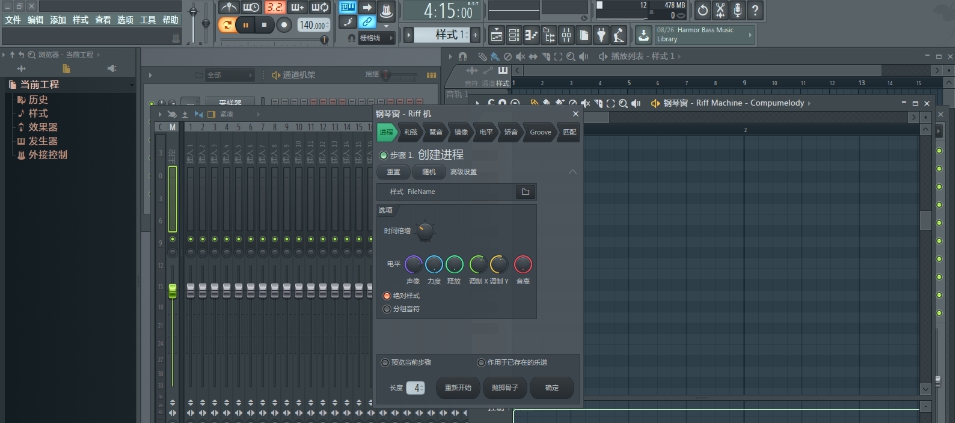Click the browse folder icon beside FileName
955x423 pixels.
(x=525, y=192)
